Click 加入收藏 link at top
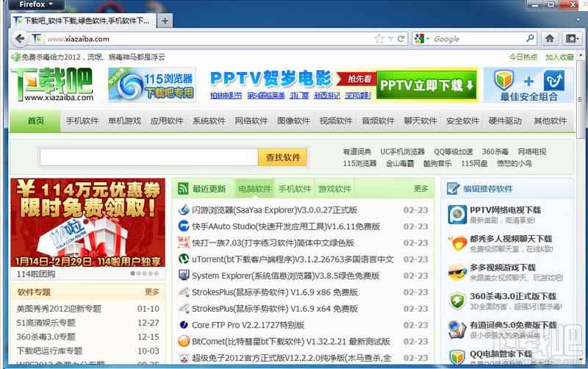The width and height of the screenshot is (588, 369). 559,57
